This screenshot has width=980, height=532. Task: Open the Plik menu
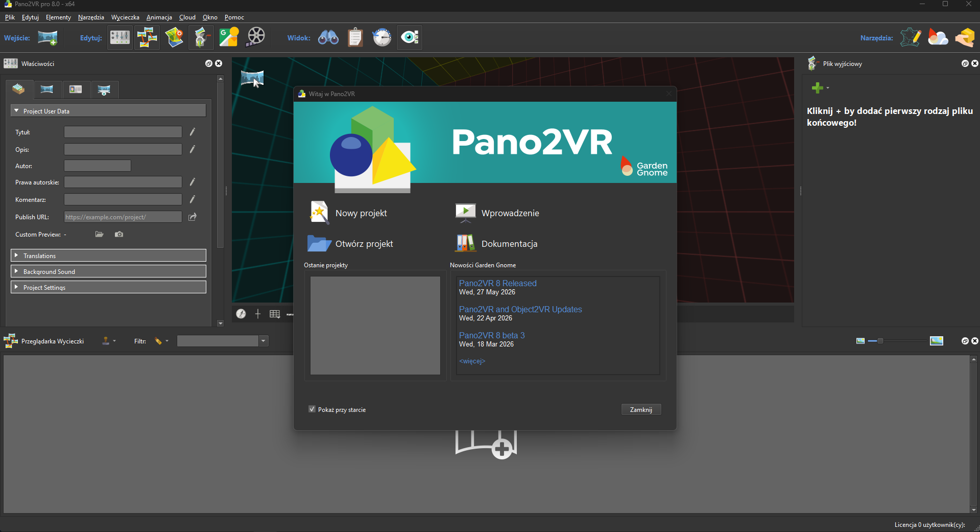(x=10, y=17)
